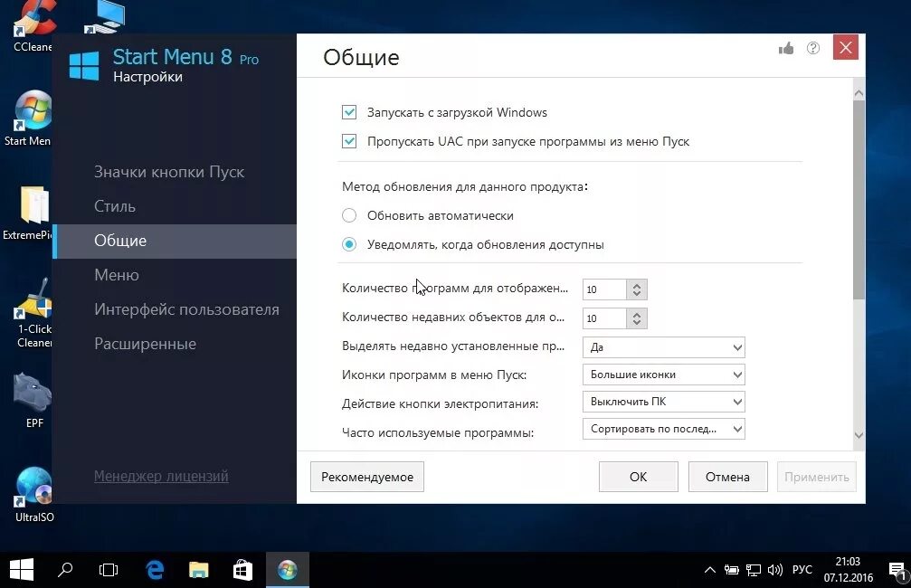The width and height of the screenshot is (911, 588).
Task: Click the network tray icon
Action: coord(754,570)
